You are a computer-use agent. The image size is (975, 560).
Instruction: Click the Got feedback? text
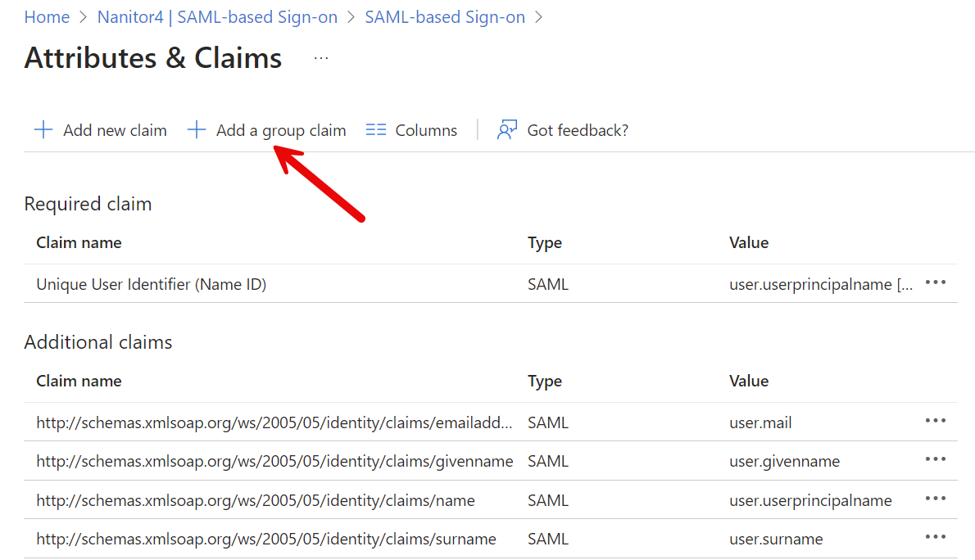coord(578,130)
